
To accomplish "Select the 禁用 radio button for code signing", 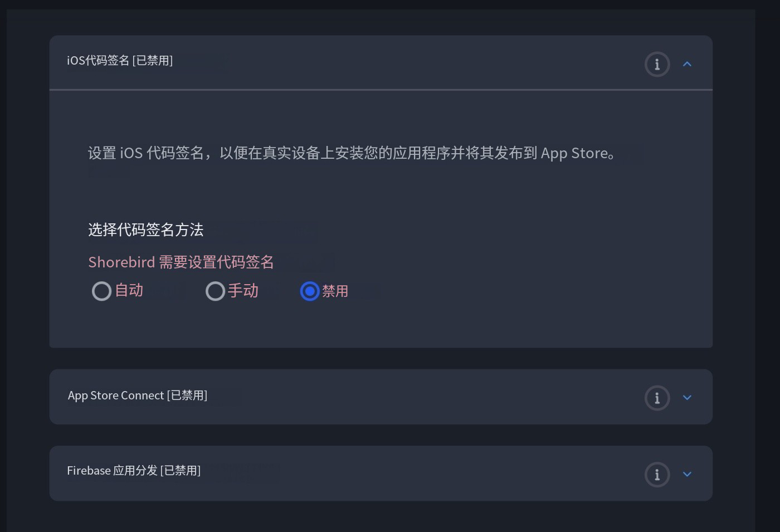I will coord(309,291).
